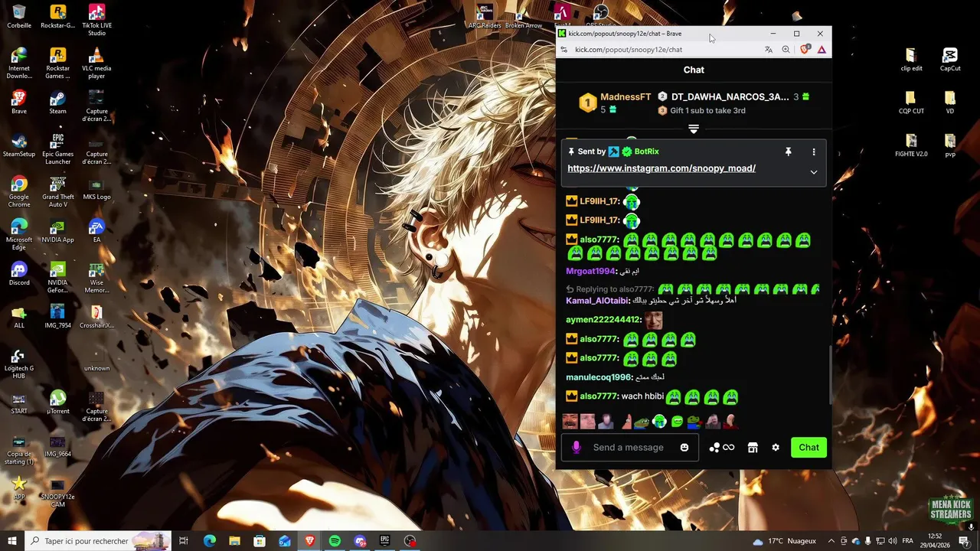Open chat settings gear icon
The height and width of the screenshot is (551, 980).
tap(776, 448)
